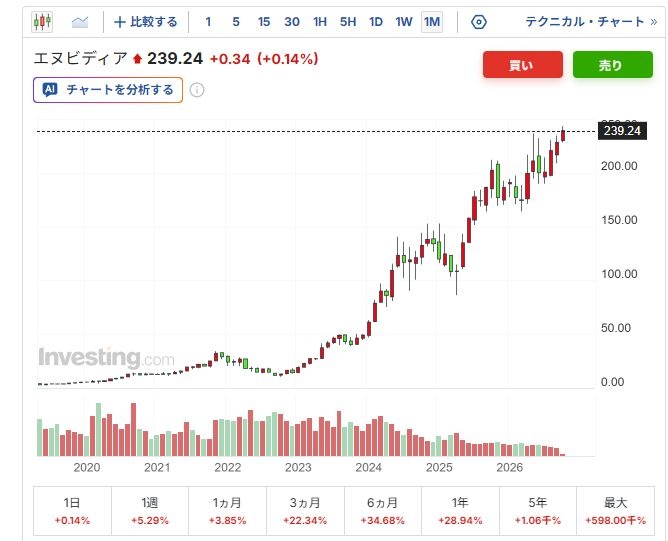Image resolution: width=668 pixels, height=541 pixels.
Task: Click the red 買い buy button
Action: coord(523,65)
